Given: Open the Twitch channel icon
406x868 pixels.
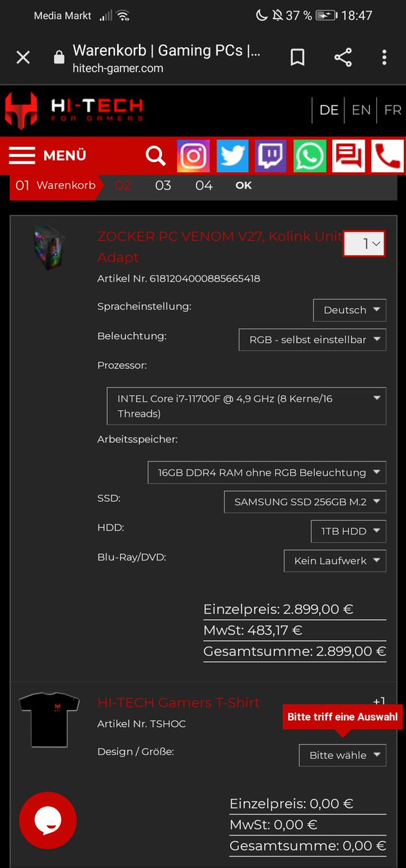Looking at the screenshot, I should 271,156.
